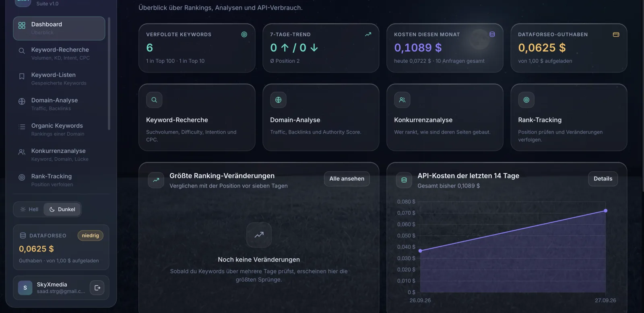This screenshot has width=644, height=313.
Task: Click the magnifier icon in Keyword-Recherche card
Action: (154, 100)
